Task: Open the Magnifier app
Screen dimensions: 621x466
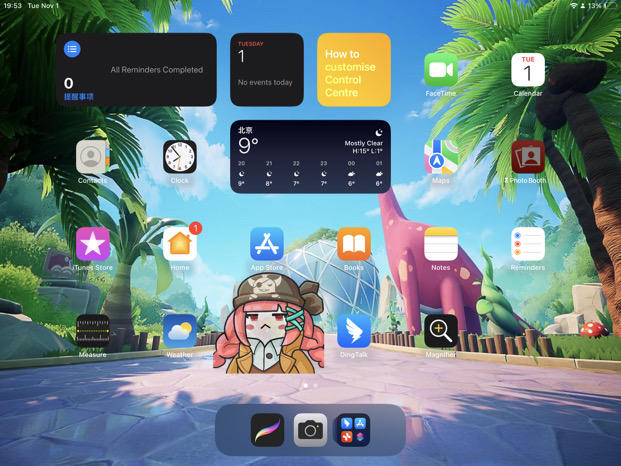Action: 441,331
